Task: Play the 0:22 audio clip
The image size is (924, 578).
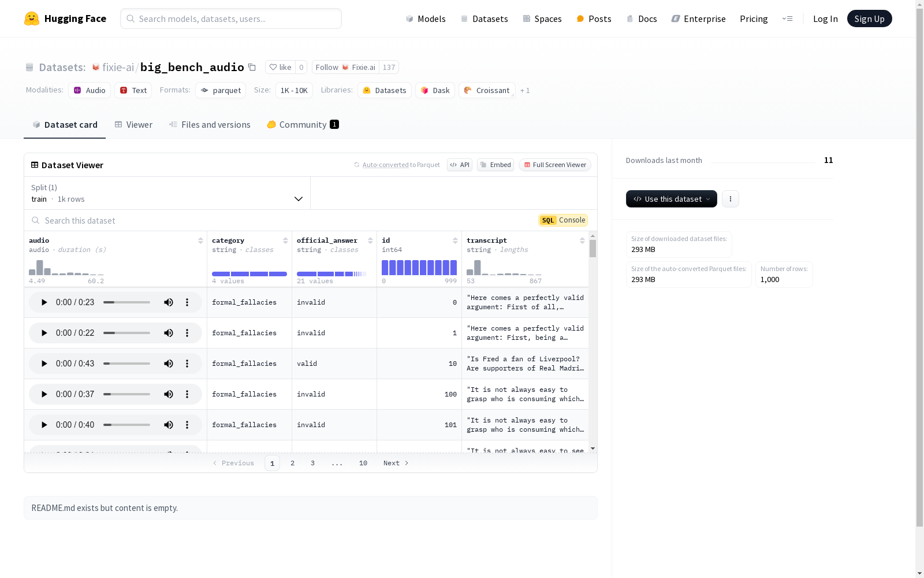Action: pyautogui.click(x=44, y=333)
